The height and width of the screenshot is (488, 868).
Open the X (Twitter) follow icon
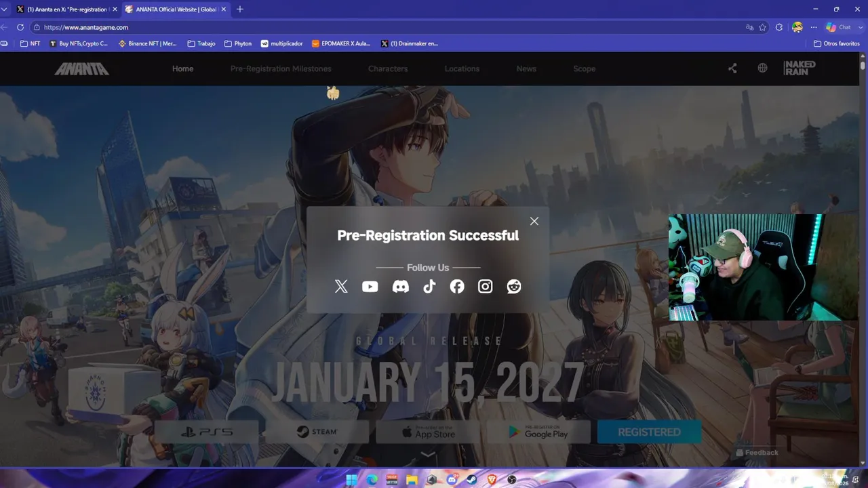click(341, 287)
